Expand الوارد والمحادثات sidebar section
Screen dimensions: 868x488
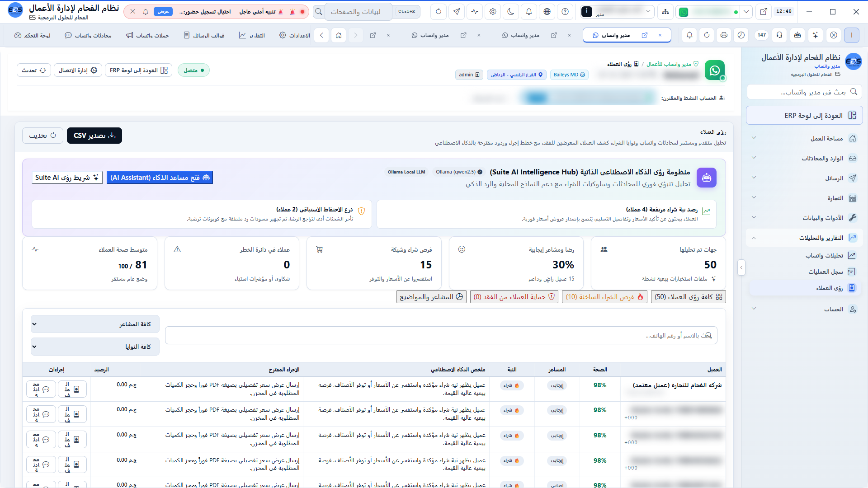(804, 158)
